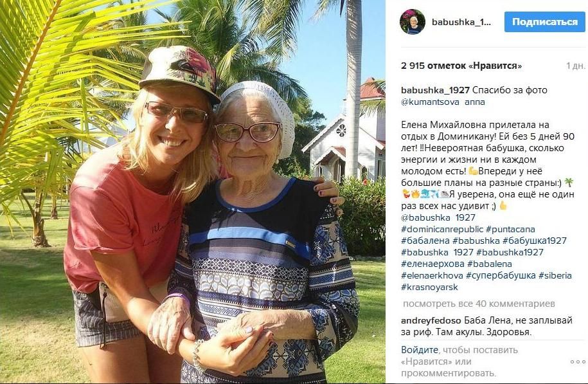This screenshot has width=588, height=384.
Task: Click the #dominicanrepublic hashtag
Action: 442,230
